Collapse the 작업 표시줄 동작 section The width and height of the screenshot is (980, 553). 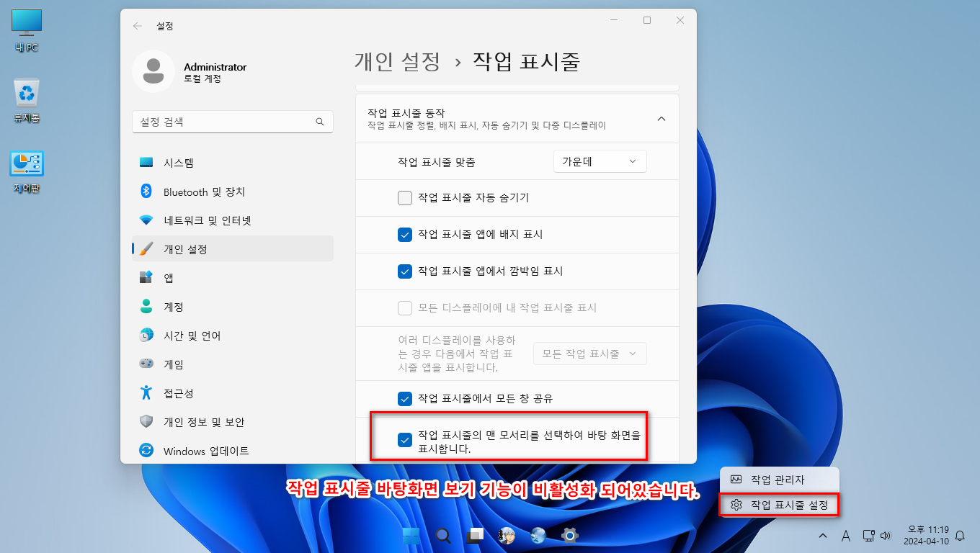point(661,119)
